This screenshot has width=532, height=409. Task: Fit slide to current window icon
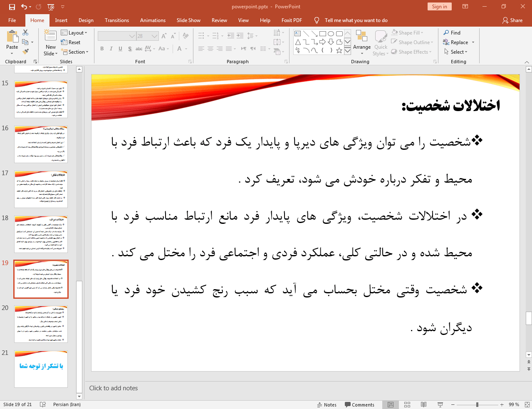527,404
